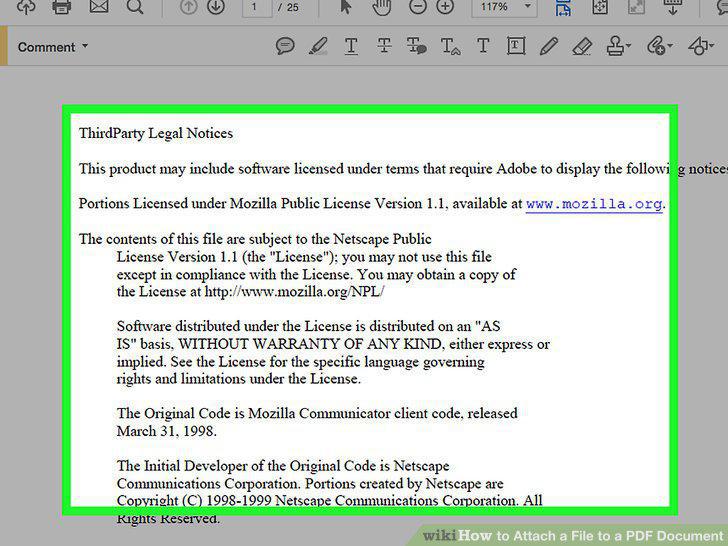This screenshot has height=546, width=728.
Task: Add a sticky note comment
Action: 285,46
